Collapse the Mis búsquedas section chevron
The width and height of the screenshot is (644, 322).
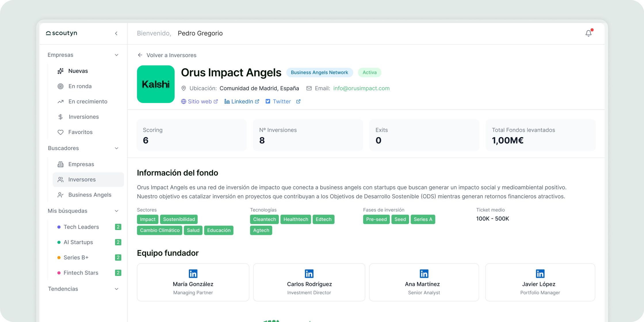coord(116,211)
